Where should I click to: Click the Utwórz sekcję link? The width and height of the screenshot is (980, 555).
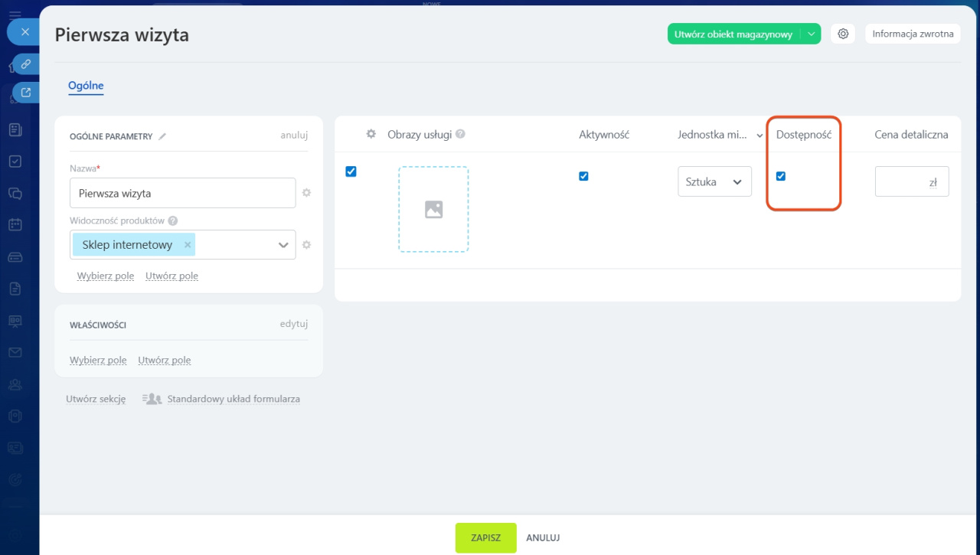(x=96, y=399)
